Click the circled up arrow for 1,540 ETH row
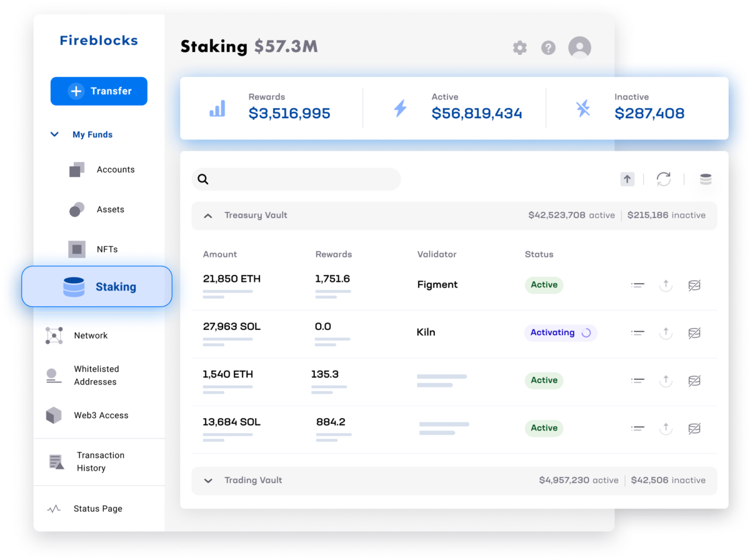 tap(666, 381)
